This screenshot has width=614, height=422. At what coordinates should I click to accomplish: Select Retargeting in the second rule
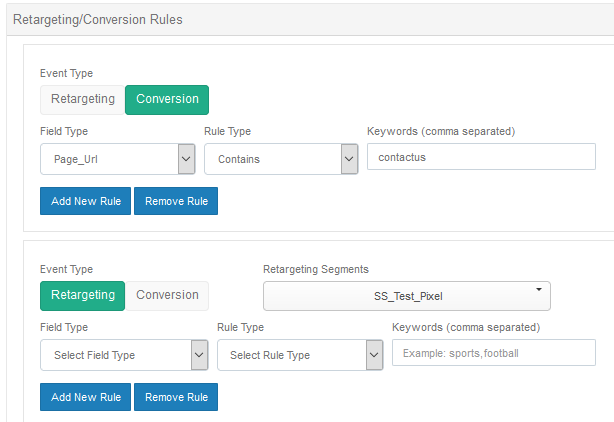tap(83, 295)
